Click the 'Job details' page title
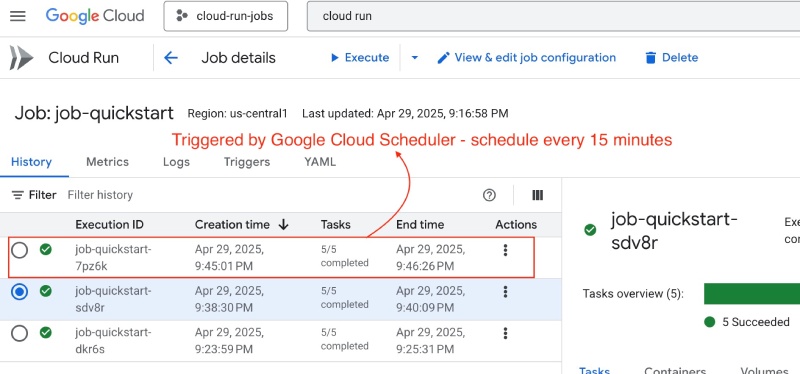Image resolution: width=800 pixels, height=374 pixels. pyautogui.click(x=238, y=58)
